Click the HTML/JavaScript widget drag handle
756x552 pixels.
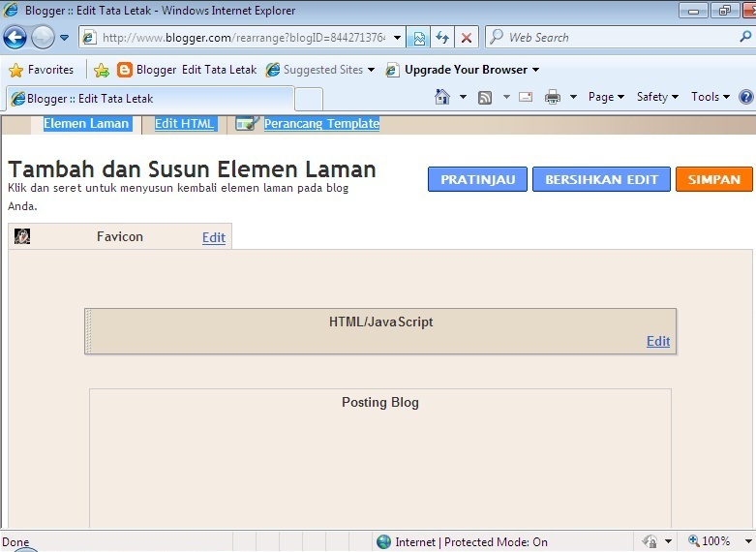click(88, 331)
